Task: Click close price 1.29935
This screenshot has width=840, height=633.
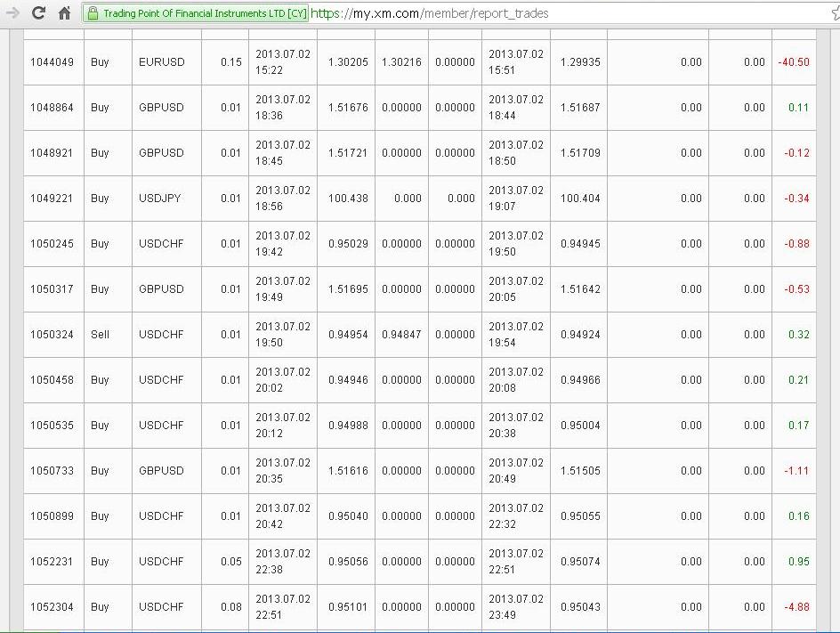Action: click(580, 61)
